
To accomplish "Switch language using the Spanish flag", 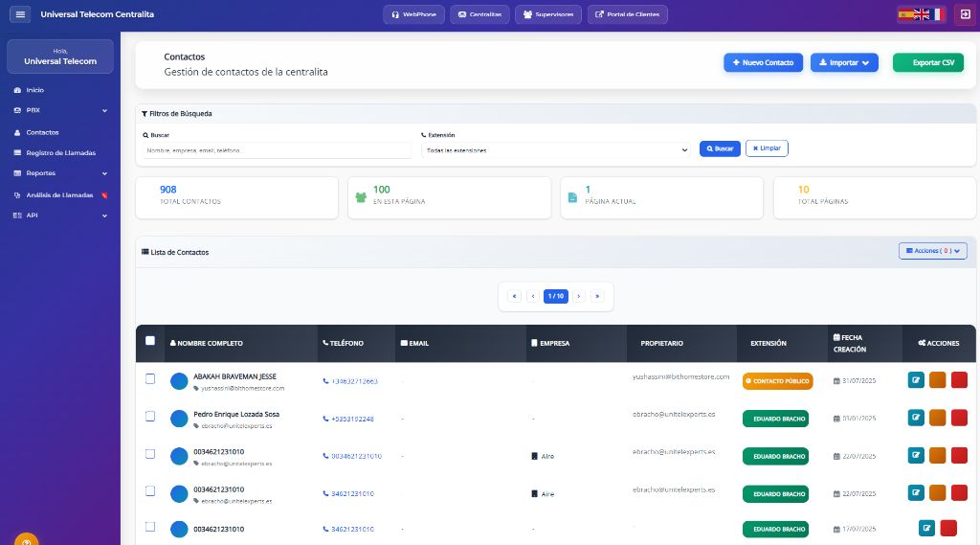I will [904, 14].
